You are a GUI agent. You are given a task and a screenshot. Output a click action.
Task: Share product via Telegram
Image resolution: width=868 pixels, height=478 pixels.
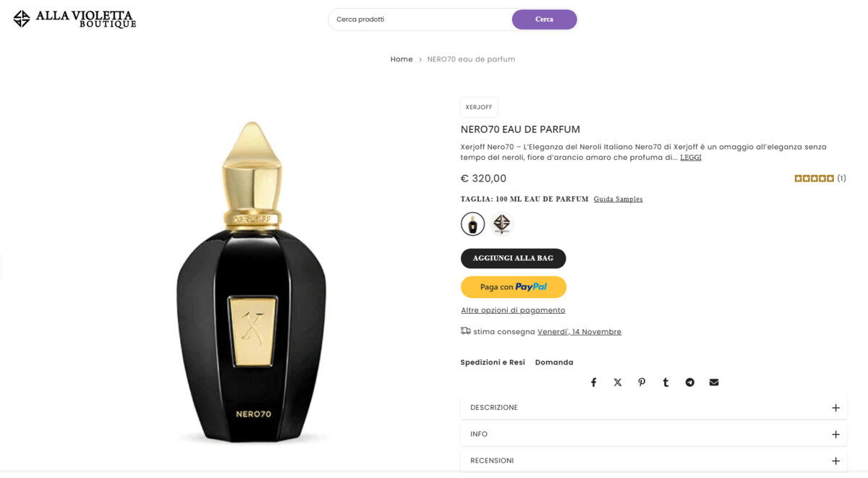pyautogui.click(x=690, y=383)
